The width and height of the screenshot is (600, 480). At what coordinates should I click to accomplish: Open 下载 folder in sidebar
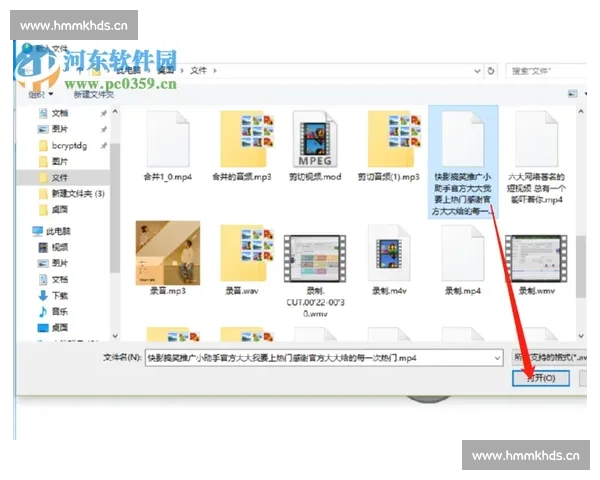pos(60,296)
